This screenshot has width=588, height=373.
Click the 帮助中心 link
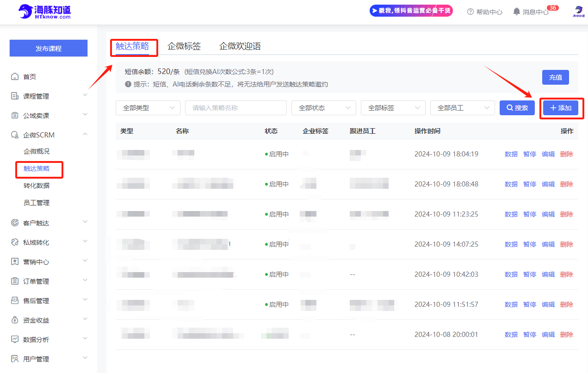click(489, 12)
